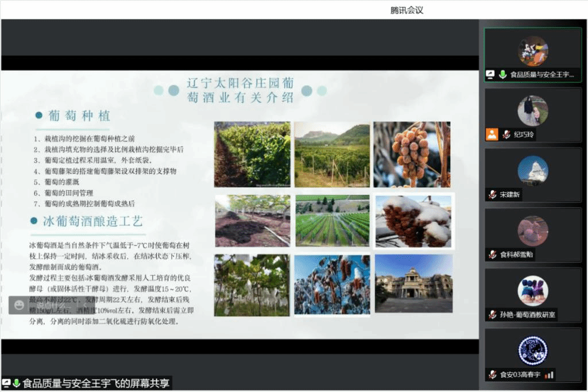Click the orange host icon beside 纪巧玲
Viewport: 588px width, 392px height.
pos(492,134)
